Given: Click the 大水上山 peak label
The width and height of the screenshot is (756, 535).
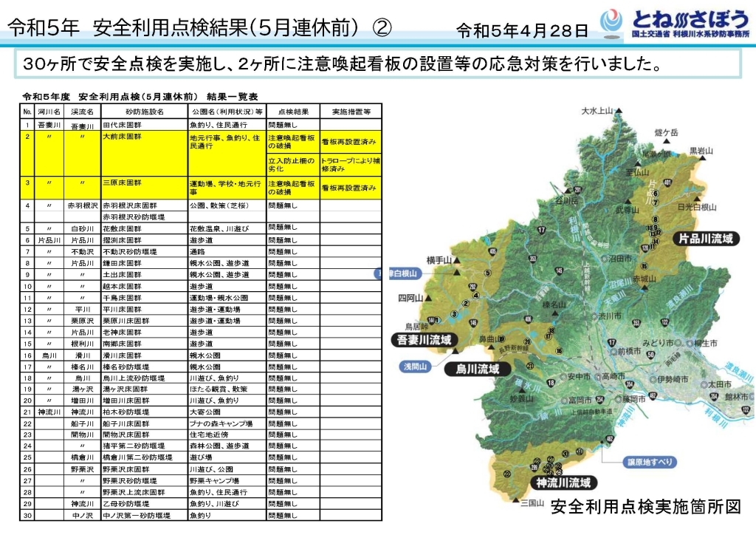Looking at the screenshot, I should click(x=597, y=111).
